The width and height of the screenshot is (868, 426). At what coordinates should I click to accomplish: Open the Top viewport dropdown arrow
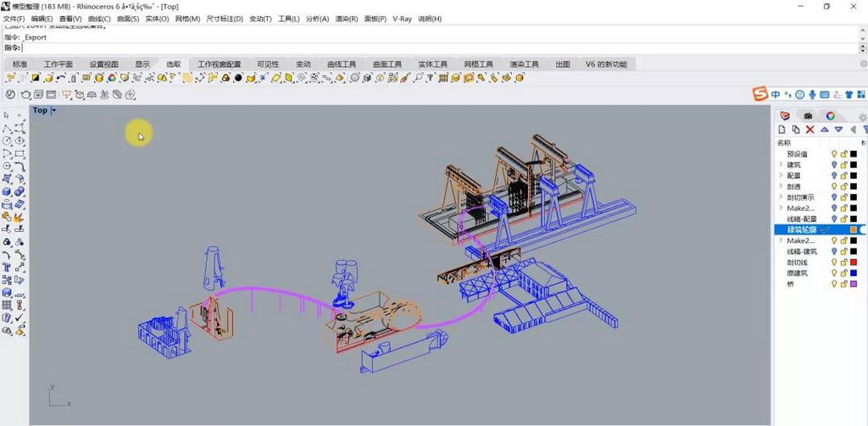tap(54, 110)
